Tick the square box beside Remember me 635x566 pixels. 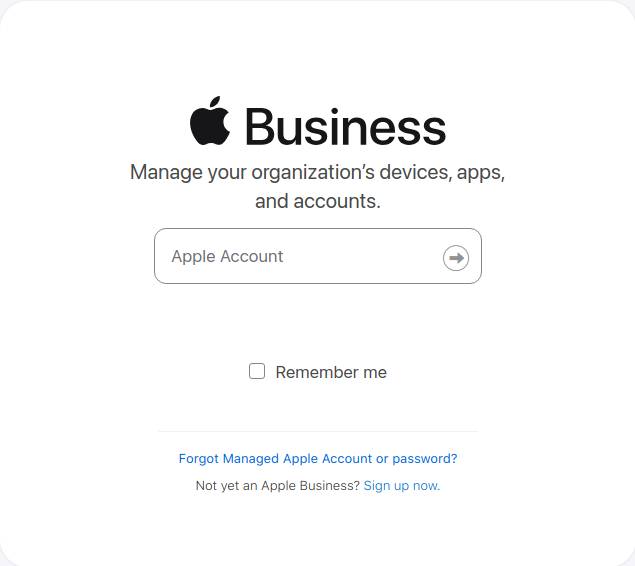click(257, 372)
